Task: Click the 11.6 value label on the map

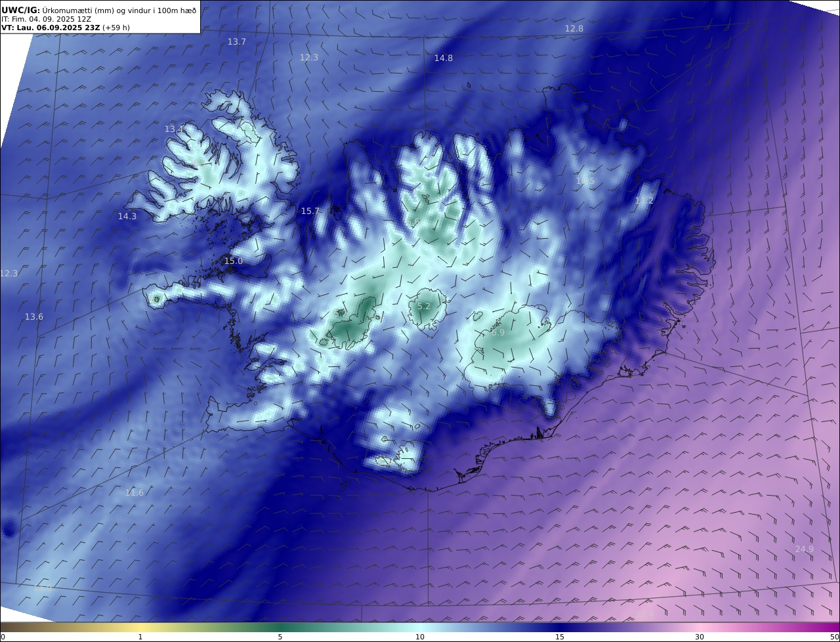Action: [135, 492]
